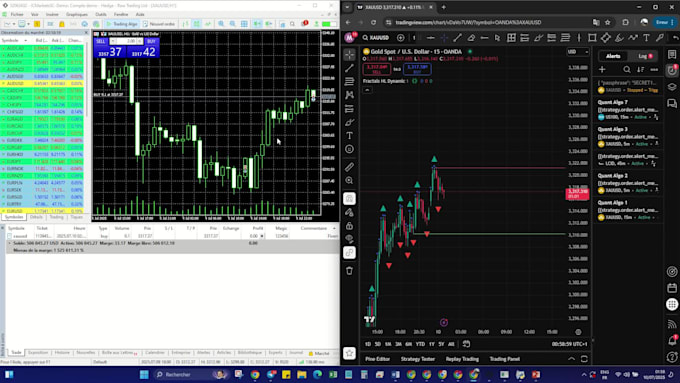Open watchlist icon in right sidebar
680x383 pixels.
[672, 55]
